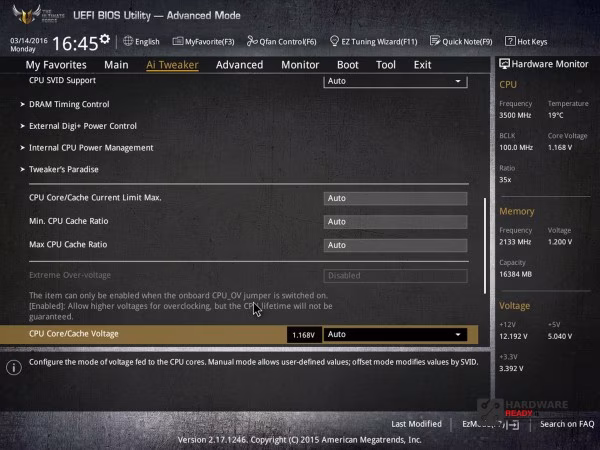
Task: Click Search on FAQ link
Action: [x=567, y=424]
